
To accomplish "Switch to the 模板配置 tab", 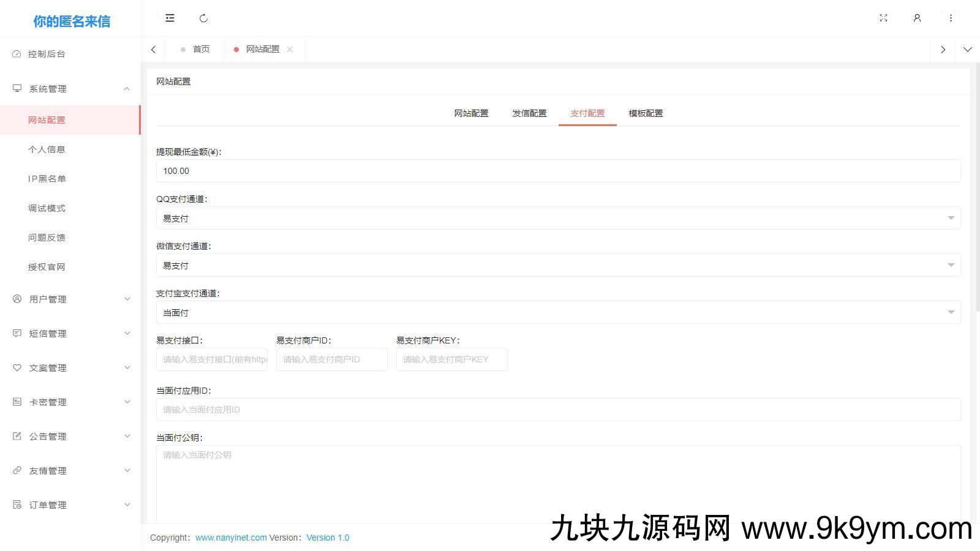I will (x=646, y=113).
